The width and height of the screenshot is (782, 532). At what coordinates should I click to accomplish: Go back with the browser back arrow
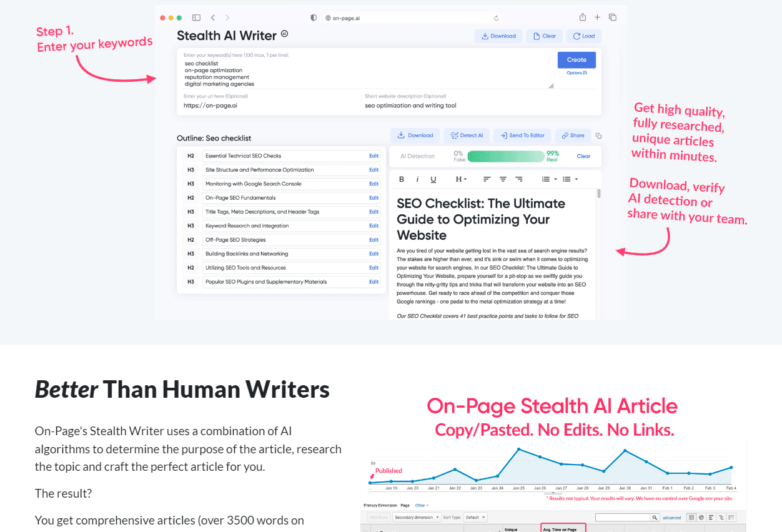click(x=213, y=17)
